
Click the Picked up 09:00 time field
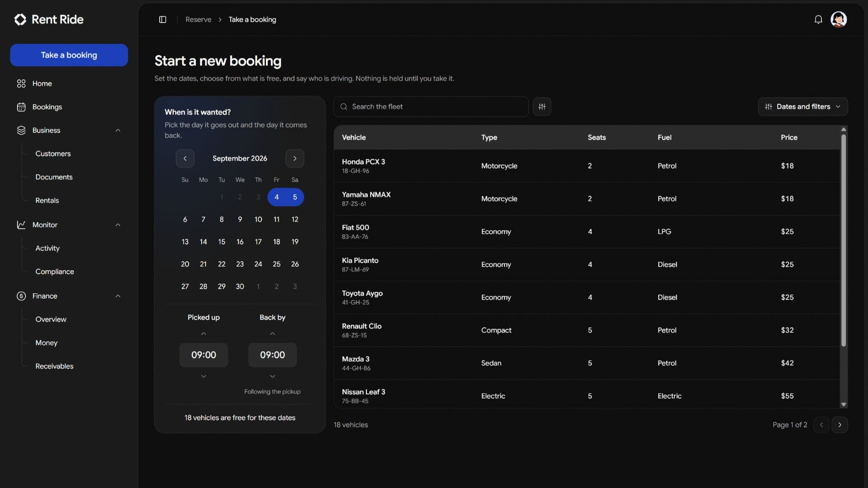[x=203, y=355]
